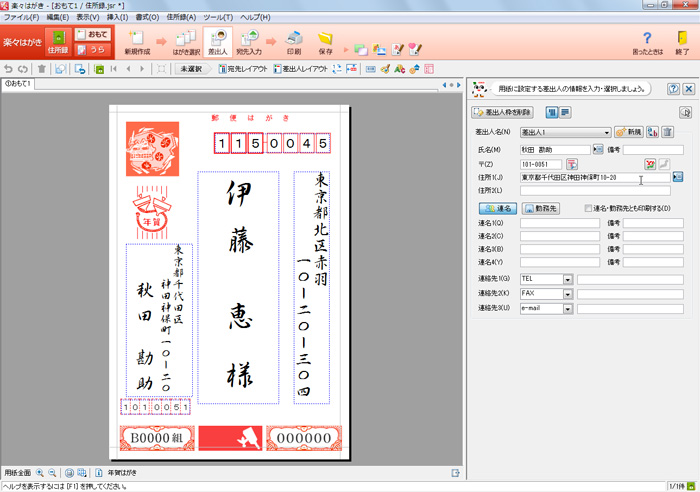Click the postal code lookup icon next to 〒
The width and height of the screenshot is (700, 492).
click(572, 163)
